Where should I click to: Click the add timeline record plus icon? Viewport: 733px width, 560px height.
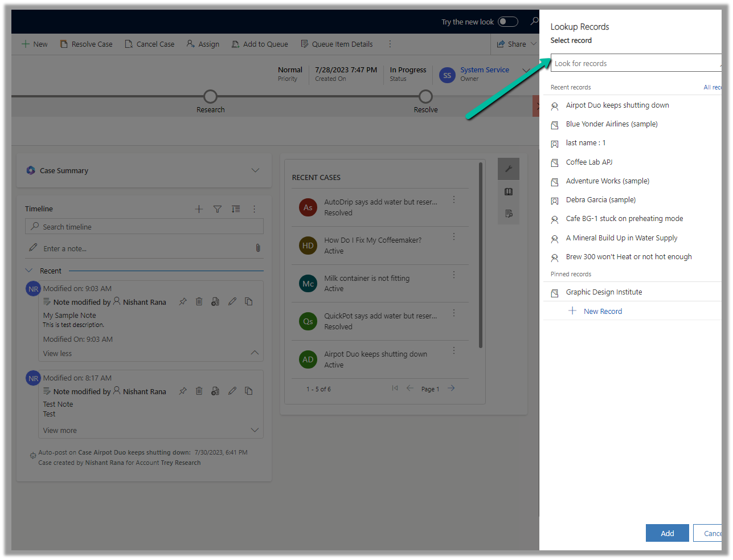(199, 209)
